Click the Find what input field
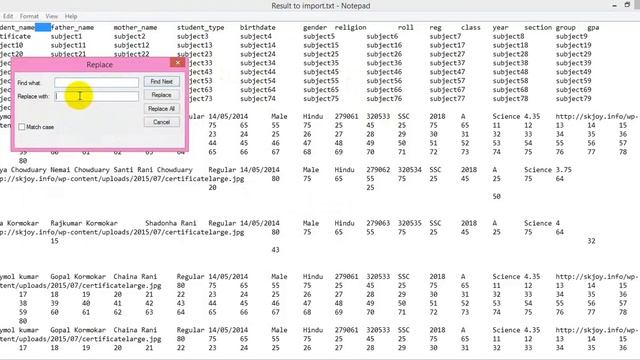This screenshot has height=360, width=640. tap(96, 82)
